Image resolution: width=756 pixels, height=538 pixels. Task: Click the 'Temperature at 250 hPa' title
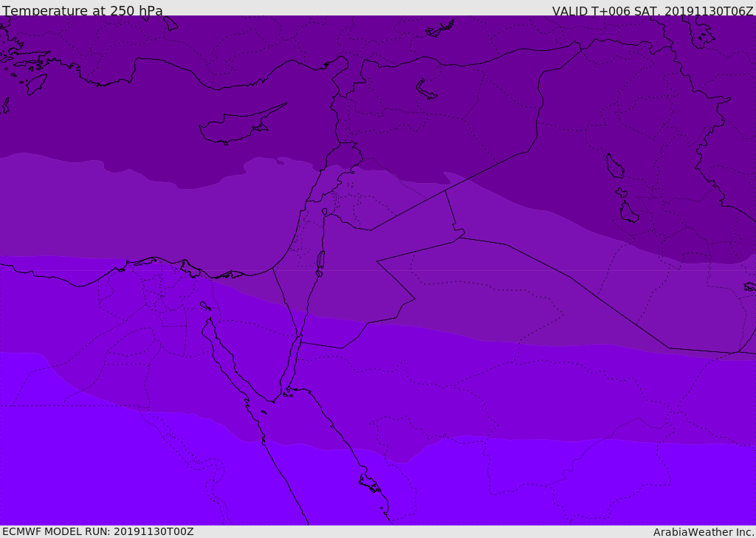tap(83, 10)
